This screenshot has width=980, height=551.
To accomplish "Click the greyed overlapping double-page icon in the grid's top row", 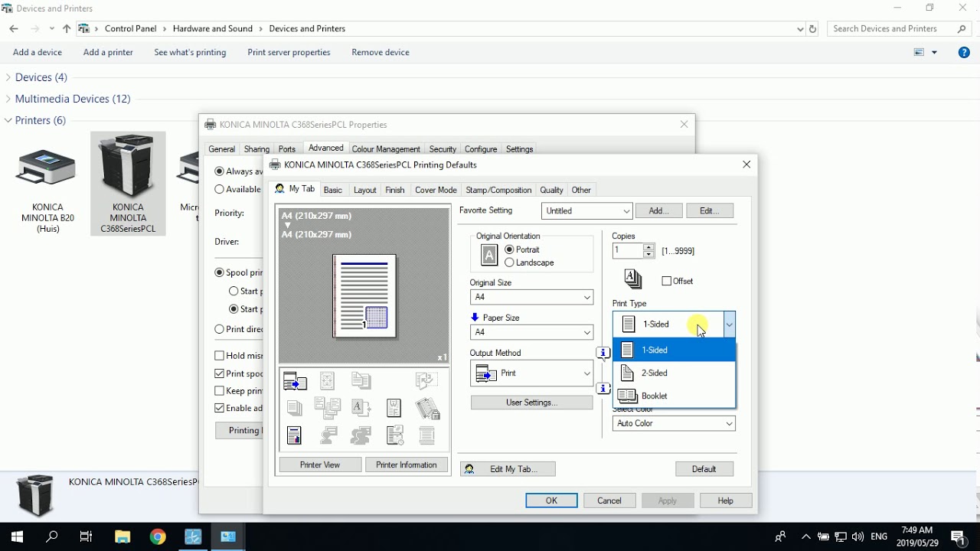I will 361,380.
